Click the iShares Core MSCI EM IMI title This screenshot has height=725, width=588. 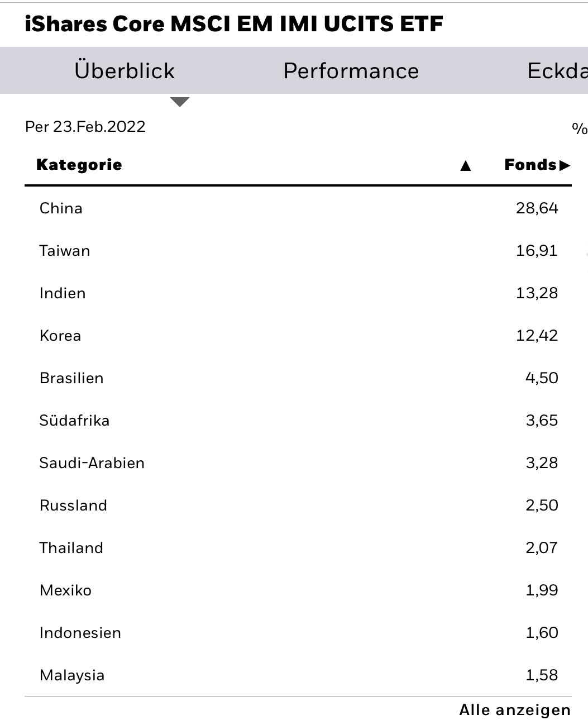234,23
